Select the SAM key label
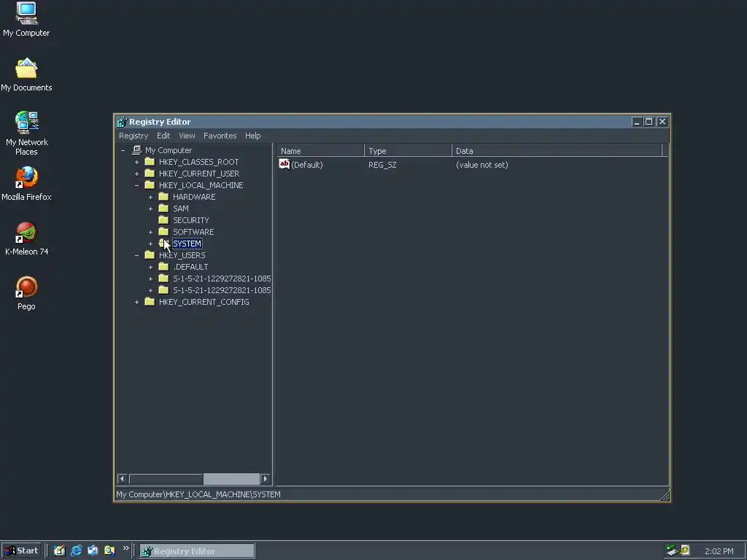 pyautogui.click(x=181, y=209)
